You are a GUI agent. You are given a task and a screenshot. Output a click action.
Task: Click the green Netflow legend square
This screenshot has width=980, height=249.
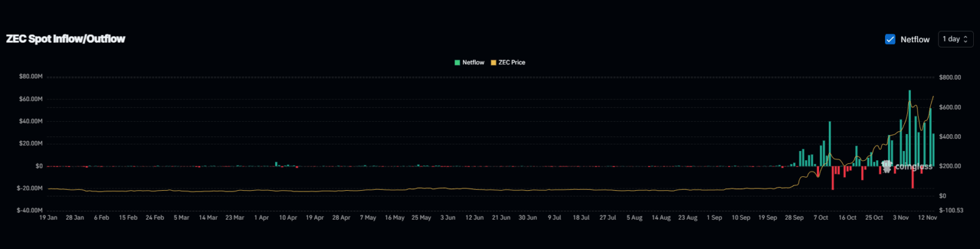tap(457, 62)
